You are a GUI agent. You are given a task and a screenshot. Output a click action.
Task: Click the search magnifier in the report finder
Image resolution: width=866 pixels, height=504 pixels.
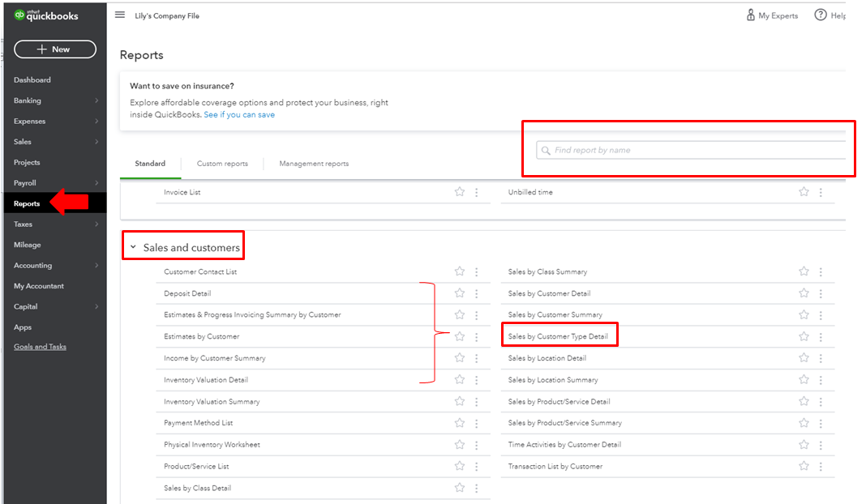546,150
